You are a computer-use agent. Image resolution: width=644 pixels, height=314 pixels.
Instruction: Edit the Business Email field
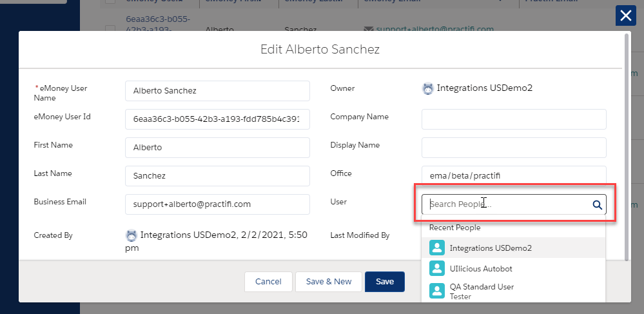[217, 204]
